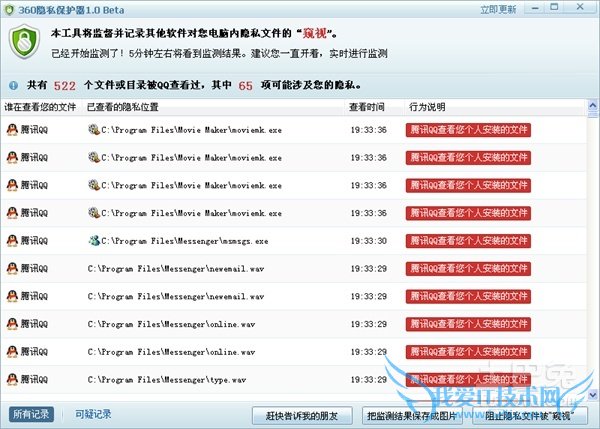The image size is (600, 429).
Task: Click the 19:33:30 time cell
Action: pos(369,241)
